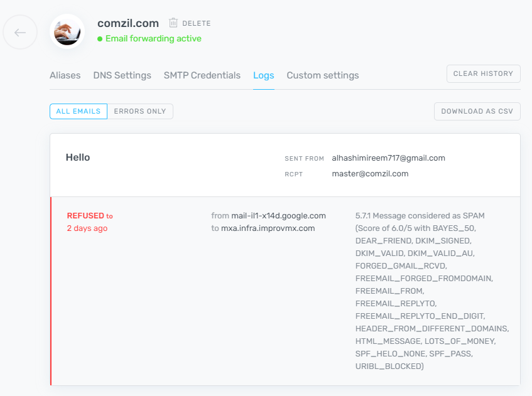
Task: Click the SENT FROM label
Action: click(305, 158)
